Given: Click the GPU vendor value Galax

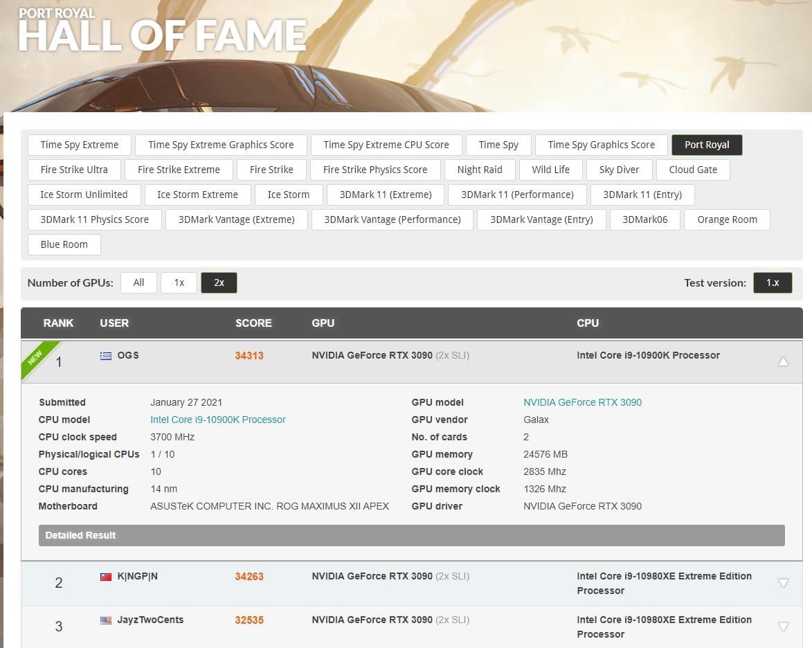Looking at the screenshot, I should [x=536, y=420].
